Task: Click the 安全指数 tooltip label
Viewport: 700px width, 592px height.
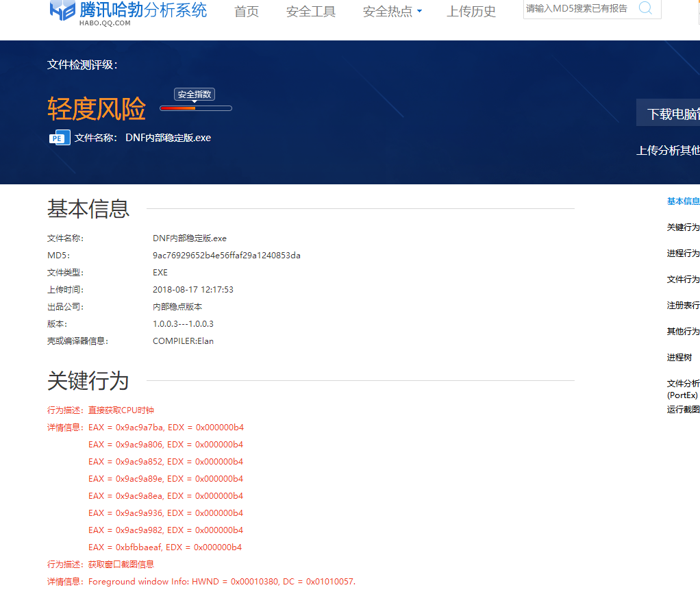Action: click(x=195, y=94)
